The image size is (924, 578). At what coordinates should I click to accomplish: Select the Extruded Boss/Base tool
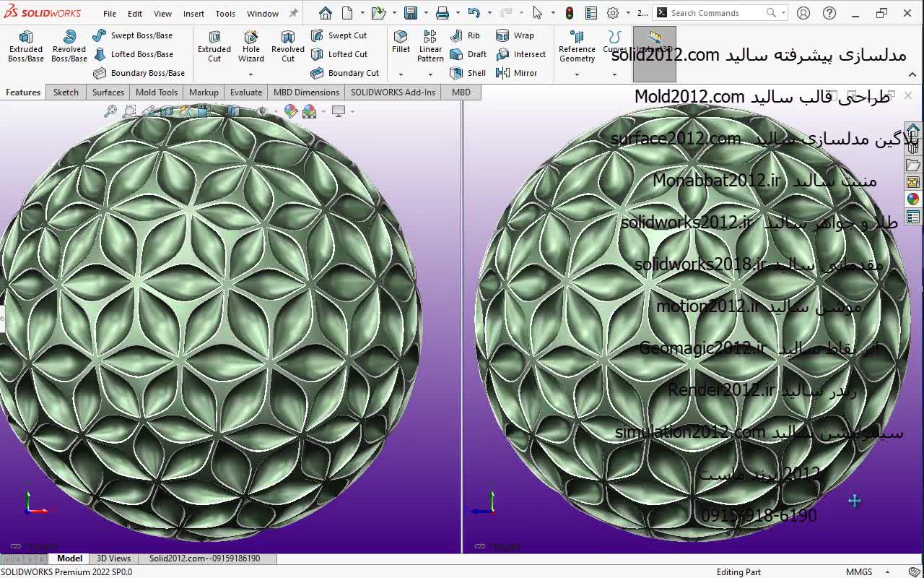click(26, 46)
